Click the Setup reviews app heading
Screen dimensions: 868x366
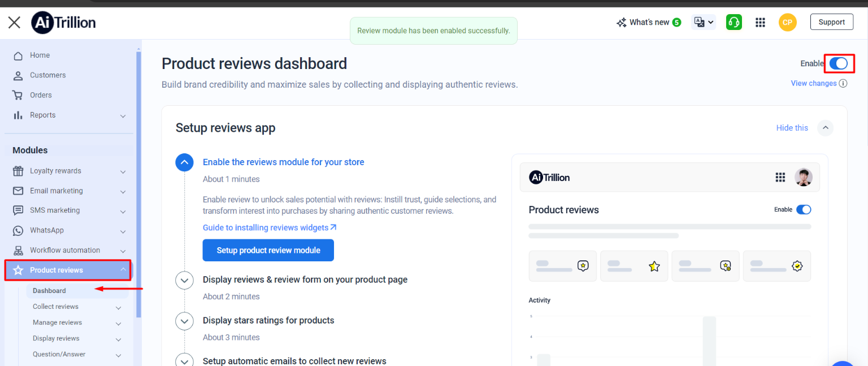pyautogui.click(x=225, y=128)
